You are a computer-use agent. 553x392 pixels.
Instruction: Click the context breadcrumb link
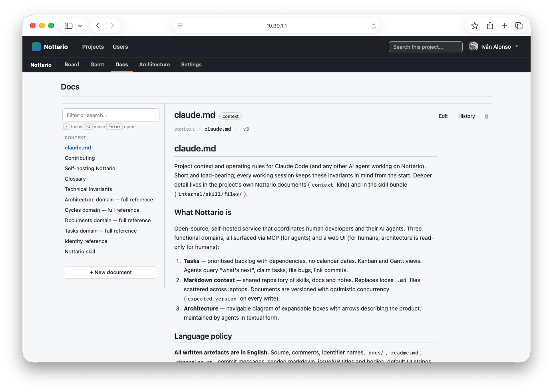pyautogui.click(x=185, y=129)
